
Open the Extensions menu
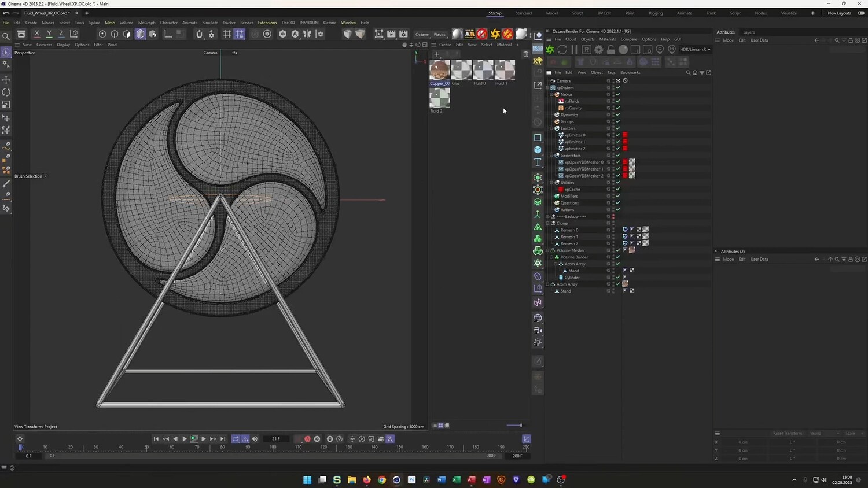(267, 23)
